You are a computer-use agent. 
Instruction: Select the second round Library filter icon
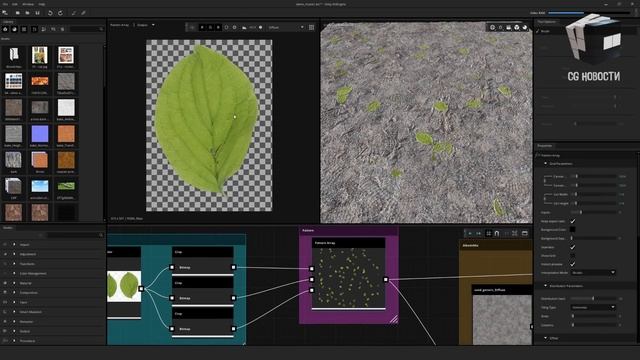[15, 29]
